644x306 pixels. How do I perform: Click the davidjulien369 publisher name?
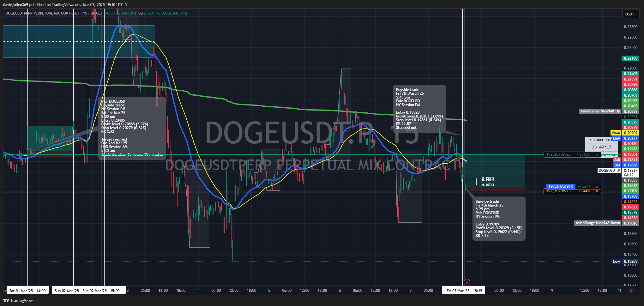[15, 5]
